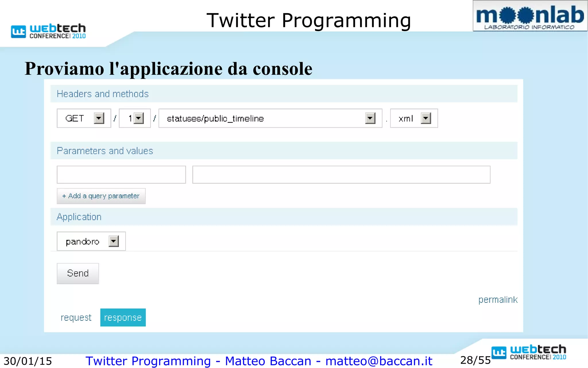588x368 pixels.
Task: Click the Parameters and values section header
Action: [284, 151]
